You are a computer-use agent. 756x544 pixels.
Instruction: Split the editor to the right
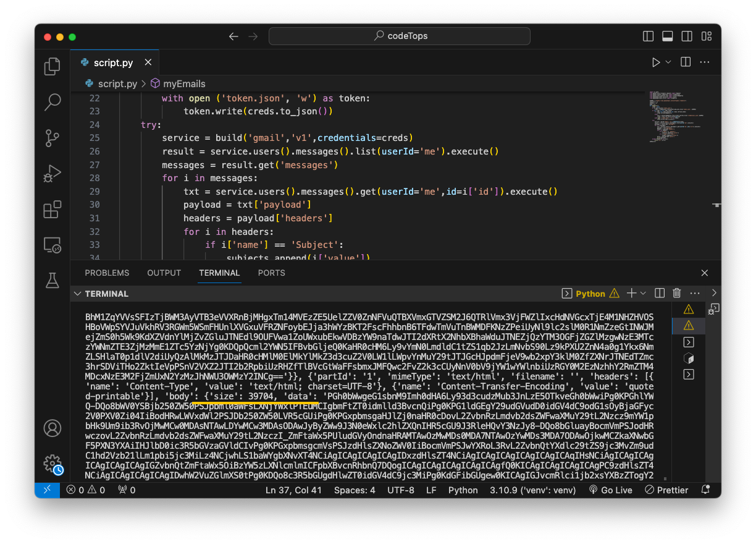pos(686,62)
